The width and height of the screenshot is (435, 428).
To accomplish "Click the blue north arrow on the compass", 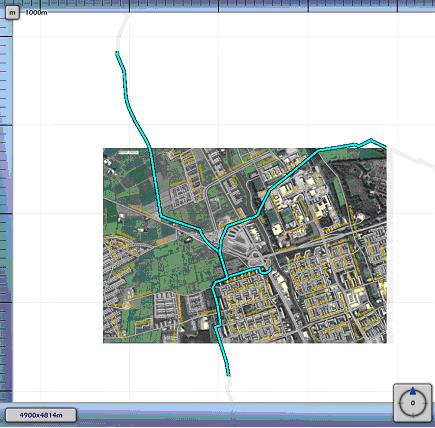I will tap(413, 390).
